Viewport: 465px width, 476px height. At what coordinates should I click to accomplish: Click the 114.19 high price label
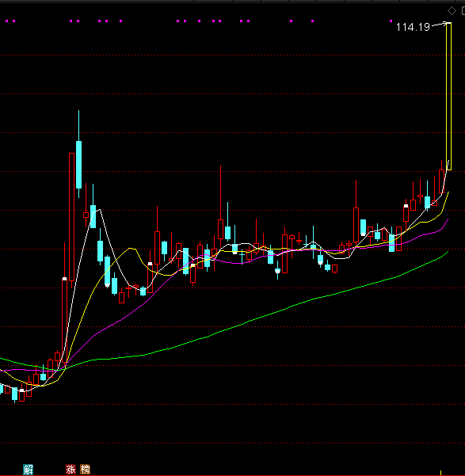[x=413, y=27]
